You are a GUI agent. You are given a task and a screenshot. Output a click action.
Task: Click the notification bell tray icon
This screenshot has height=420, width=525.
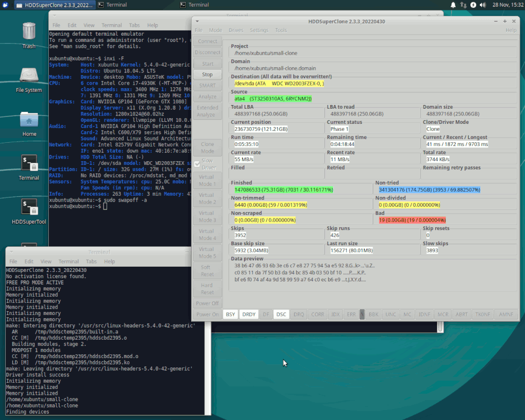coord(453,5)
